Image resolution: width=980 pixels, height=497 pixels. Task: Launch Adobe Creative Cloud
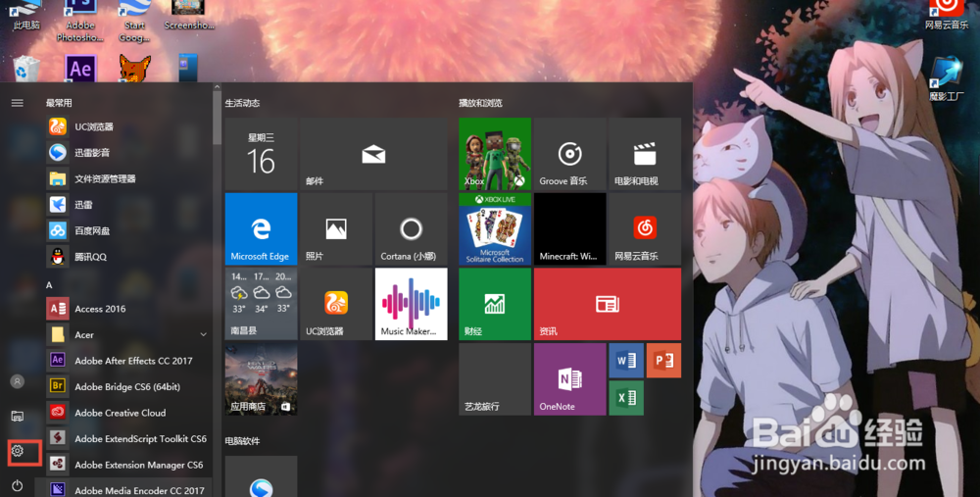click(x=127, y=413)
